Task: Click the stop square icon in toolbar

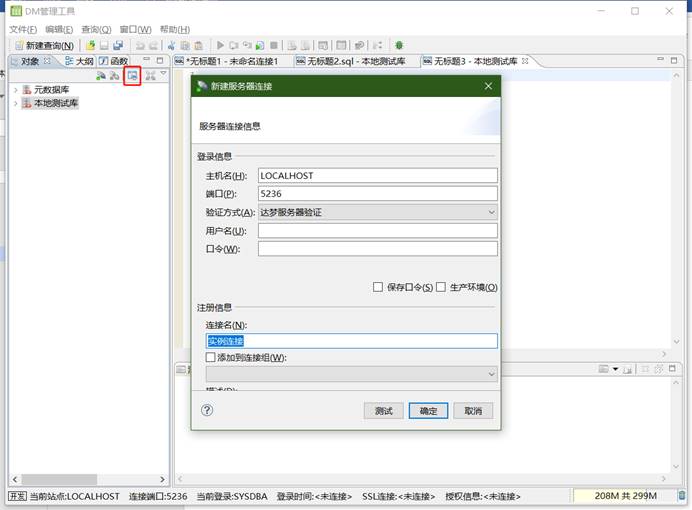Action: point(274,45)
